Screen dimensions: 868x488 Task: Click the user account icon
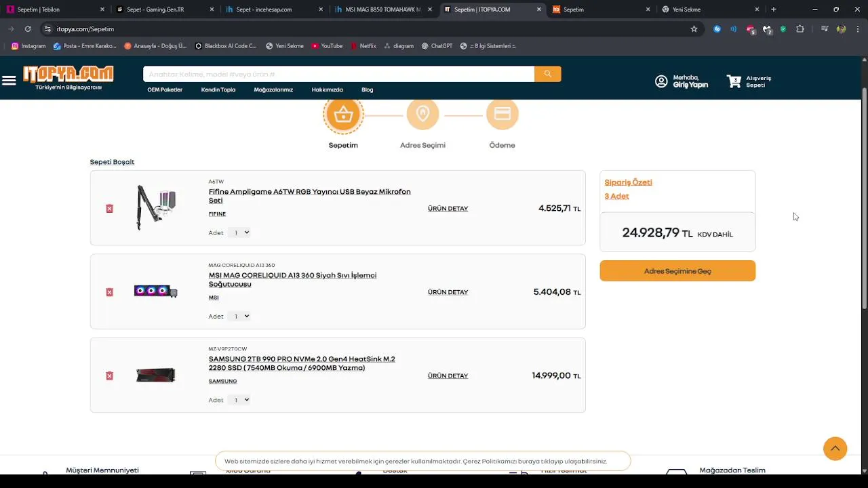661,81
